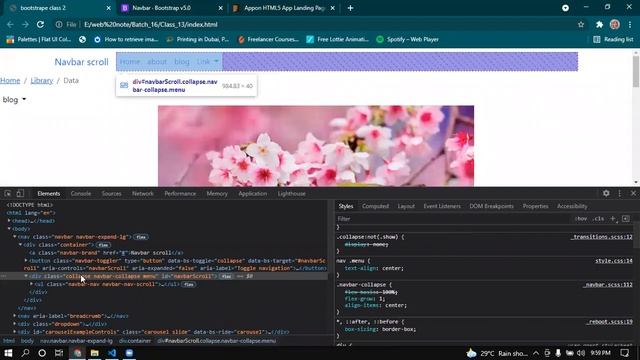Viewport: 640px width, 360px height.
Task: Collapse the nav navbar-expand-lg node
Action: [15, 237]
